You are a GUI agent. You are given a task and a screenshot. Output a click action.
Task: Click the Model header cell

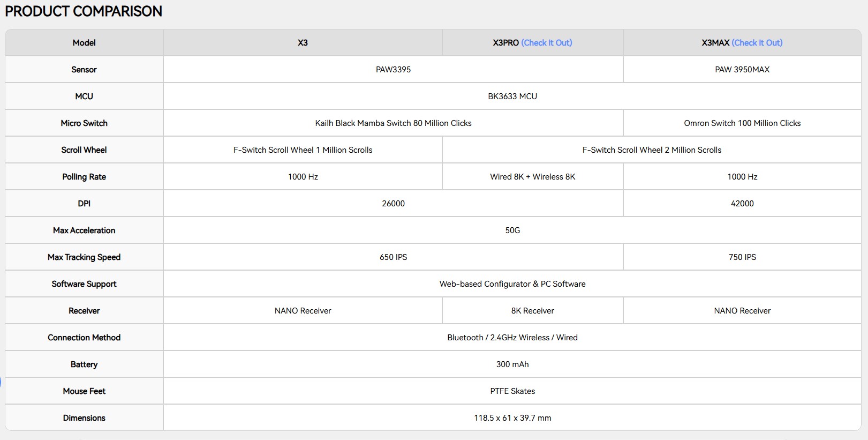pyautogui.click(x=84, y=43)
